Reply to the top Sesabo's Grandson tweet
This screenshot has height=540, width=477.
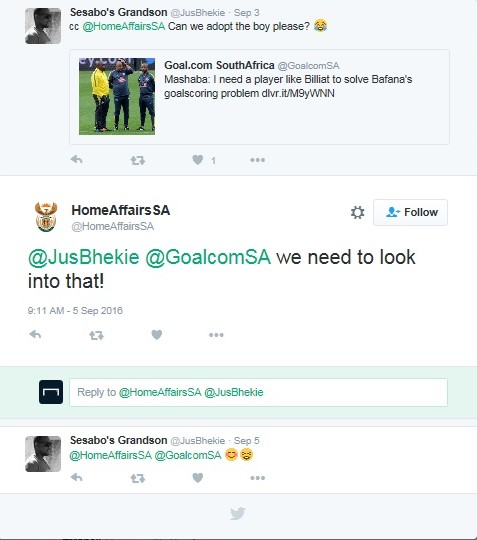coord(76,160)
